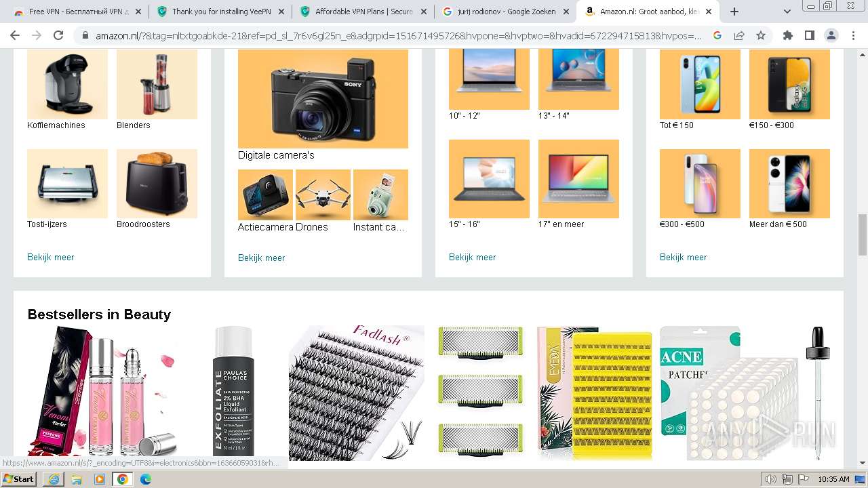Open the Google Translate icon in the address bar
868x488 pixels.
click(717, 36)
